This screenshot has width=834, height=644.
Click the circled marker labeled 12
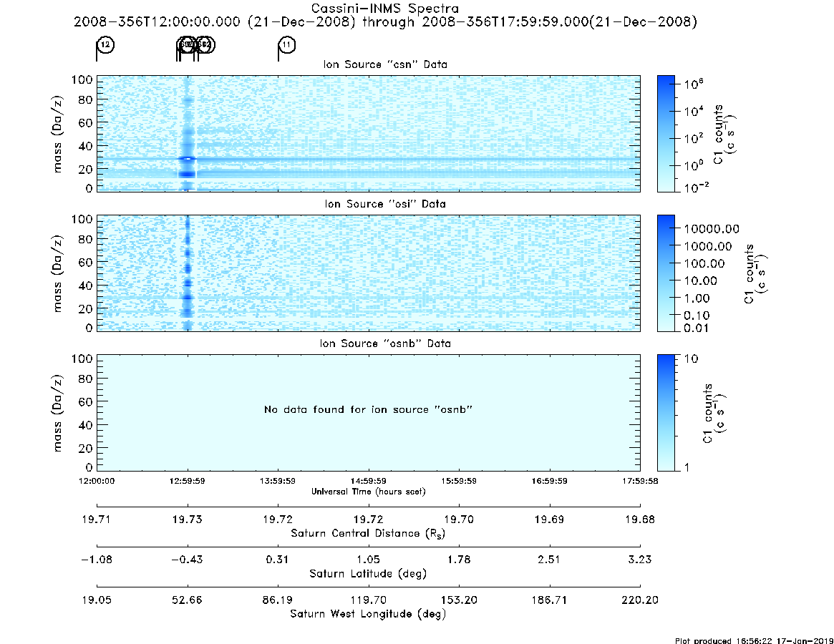point(106,44)
